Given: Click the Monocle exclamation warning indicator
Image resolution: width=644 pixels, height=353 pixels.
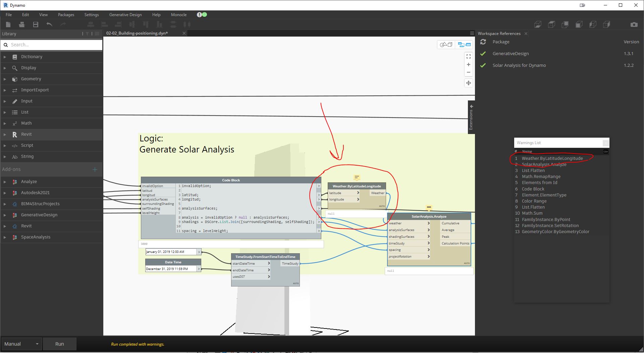Looking at the screenshot, I should click(x=199, y=15).
